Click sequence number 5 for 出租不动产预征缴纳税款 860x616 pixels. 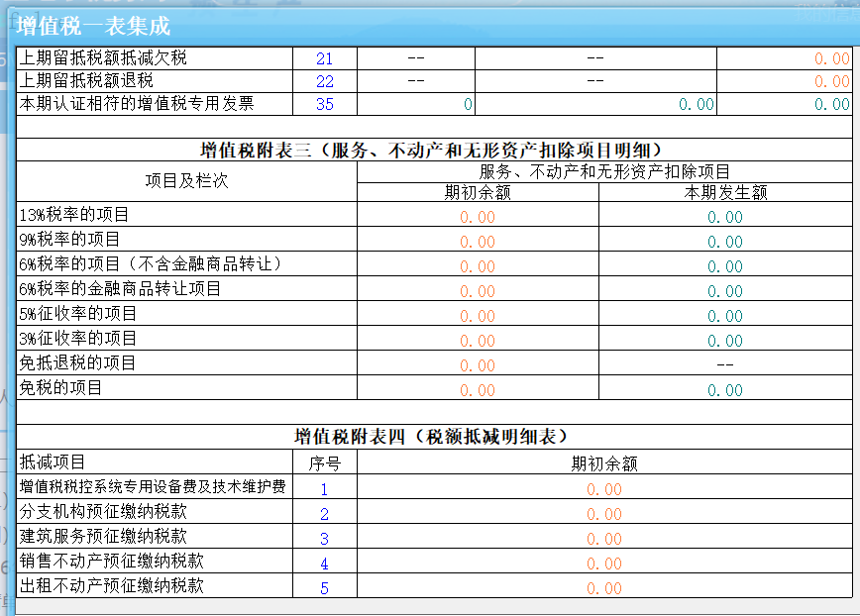[x=324, y=588]
